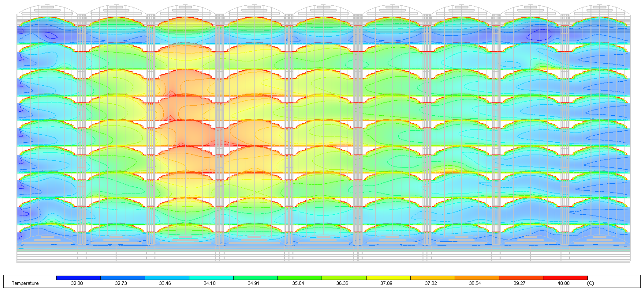Click the yellow 37.09 legend color band
644x292 pixels.
(388, 278)
